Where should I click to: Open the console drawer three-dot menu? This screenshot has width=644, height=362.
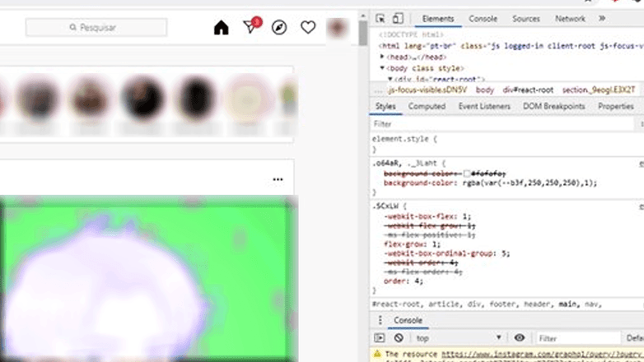coord(380,320)
